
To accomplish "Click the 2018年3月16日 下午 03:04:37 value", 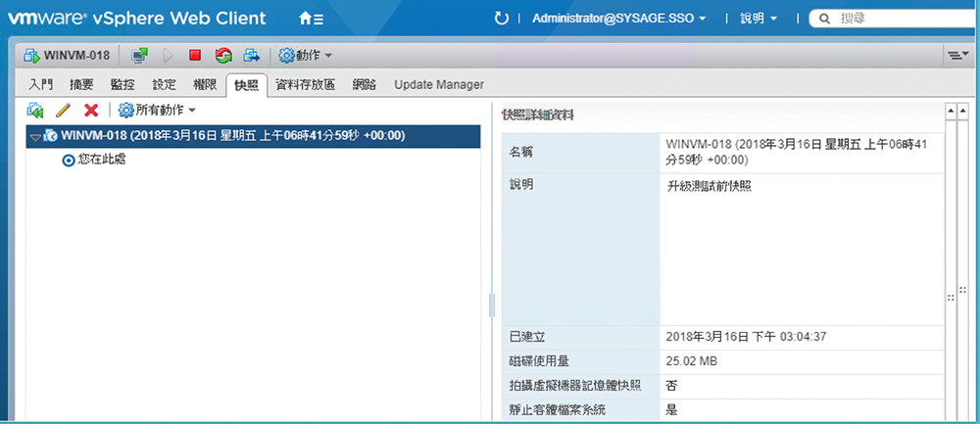I will click(x=746, y=337).
